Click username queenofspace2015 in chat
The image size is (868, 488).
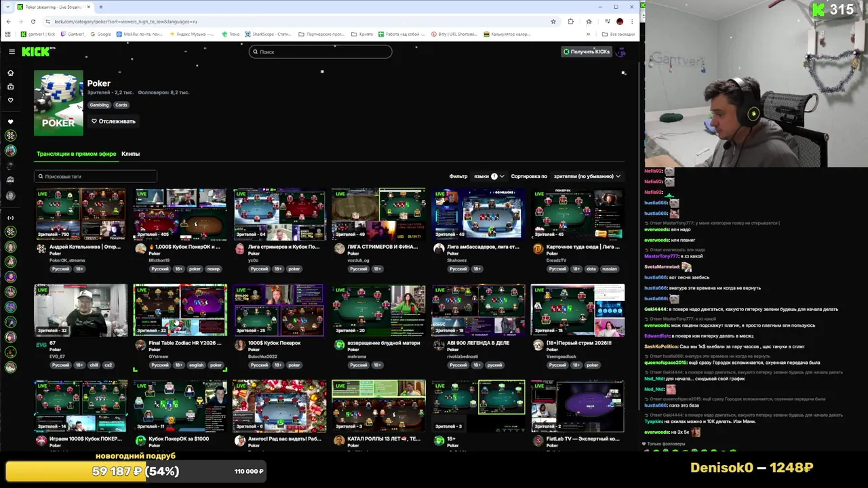664,363
